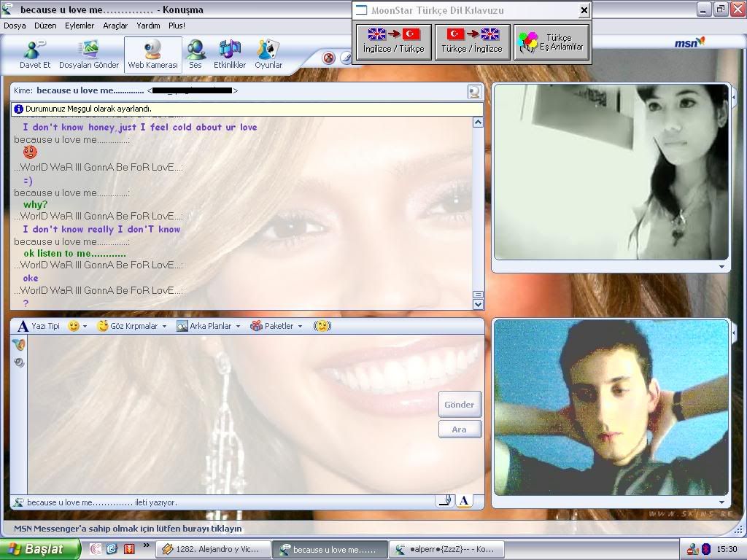
Task: Open the Araçlar menu
Action: click(115, 26)
